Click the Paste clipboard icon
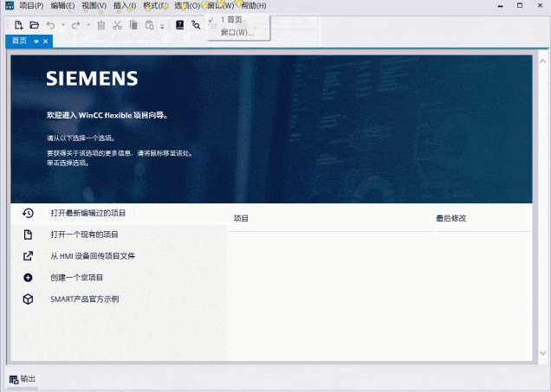Viewport: 551px width, 392px height. coord(149,25)
